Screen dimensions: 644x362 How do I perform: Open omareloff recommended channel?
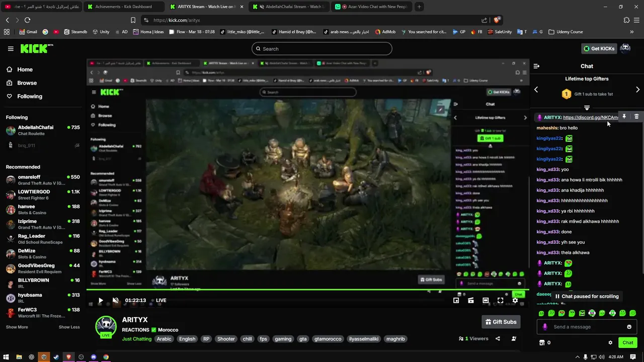coord(43,180)
